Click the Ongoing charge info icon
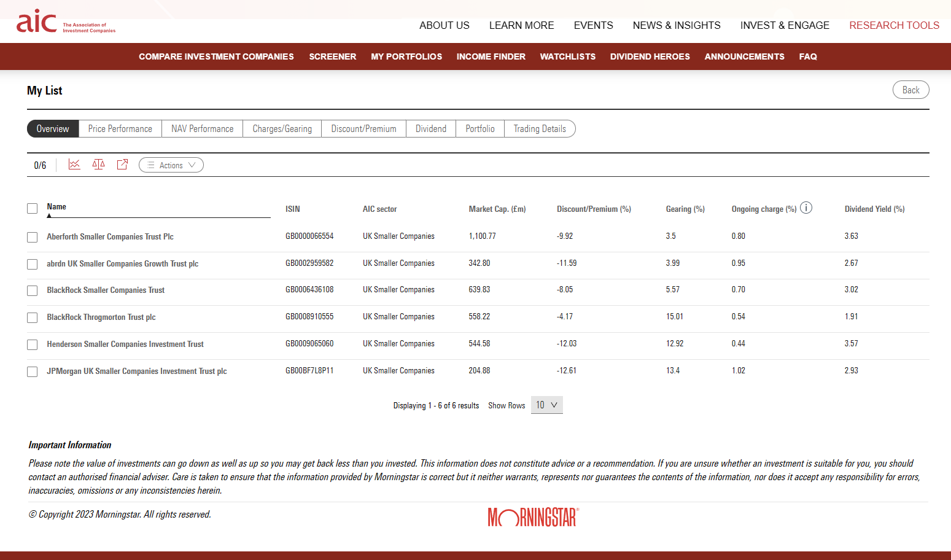The image size is (951, 560). 806,208
